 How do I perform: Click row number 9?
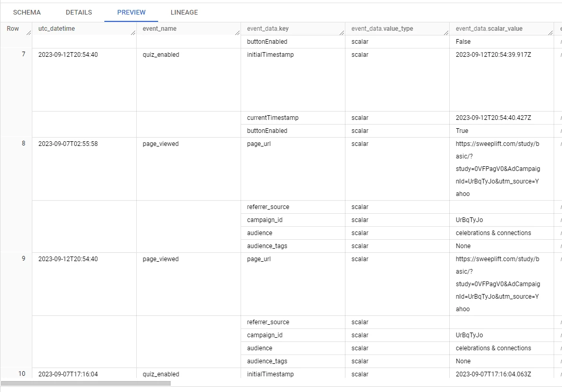[x=23, y=259]
